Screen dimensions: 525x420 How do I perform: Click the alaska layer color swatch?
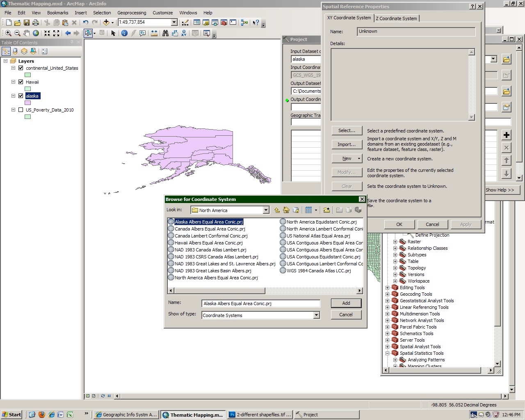click(x=27, y=103)
